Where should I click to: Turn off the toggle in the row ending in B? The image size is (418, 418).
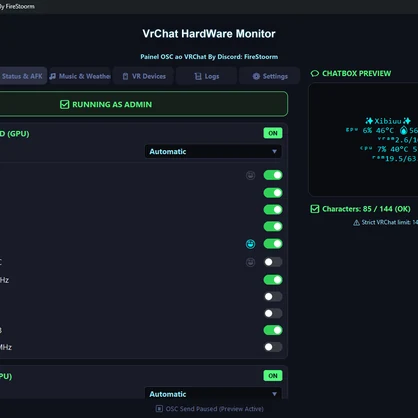[x=273, y=330]
